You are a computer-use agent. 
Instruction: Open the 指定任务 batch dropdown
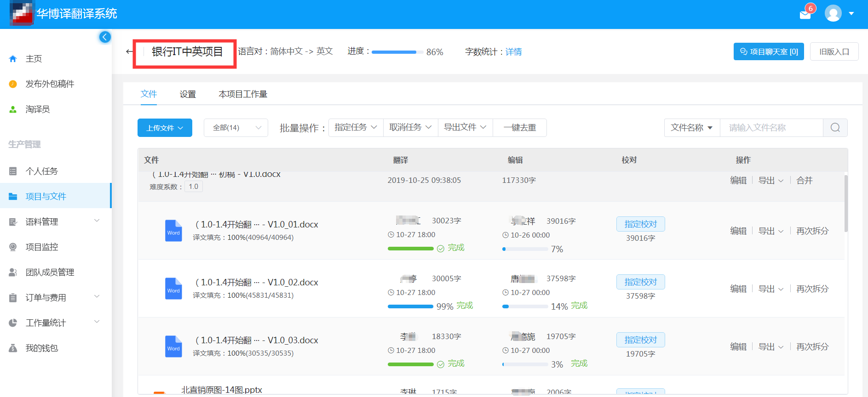[x=356, y=128]
